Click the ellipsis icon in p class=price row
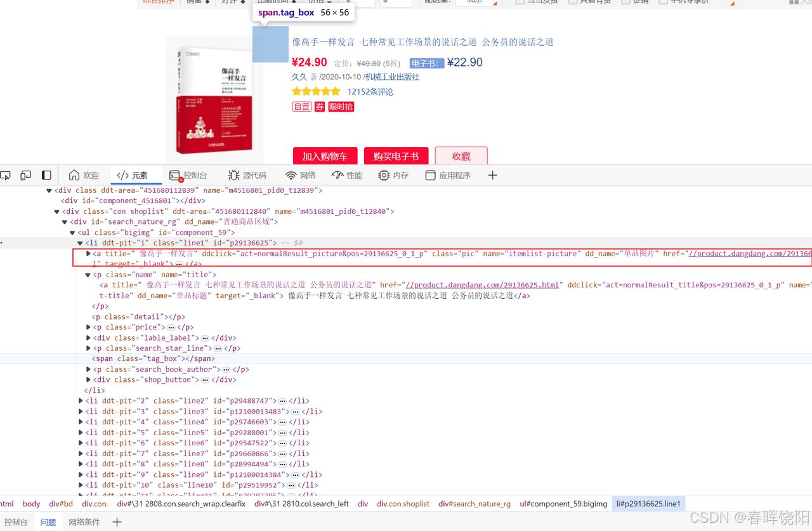The height and width of the screenshot is (531, 812). tap(171, 327)
